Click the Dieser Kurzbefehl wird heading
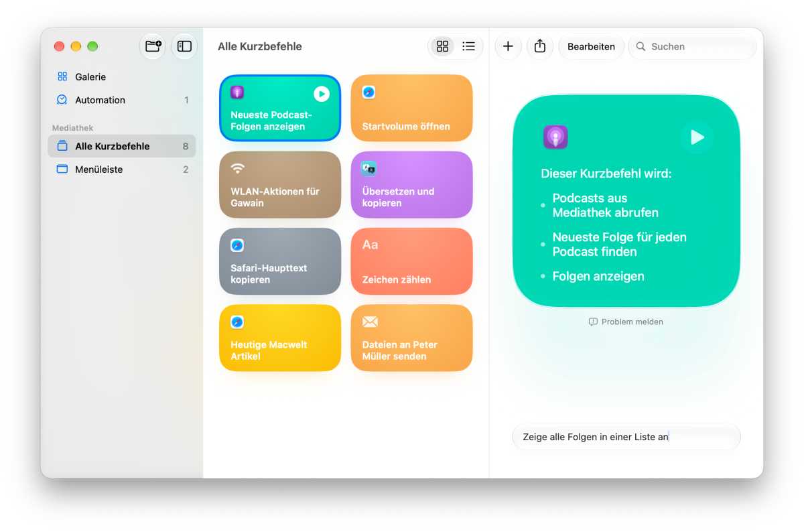The height and width of the screenshot is (532, 804). click(606, 174)
